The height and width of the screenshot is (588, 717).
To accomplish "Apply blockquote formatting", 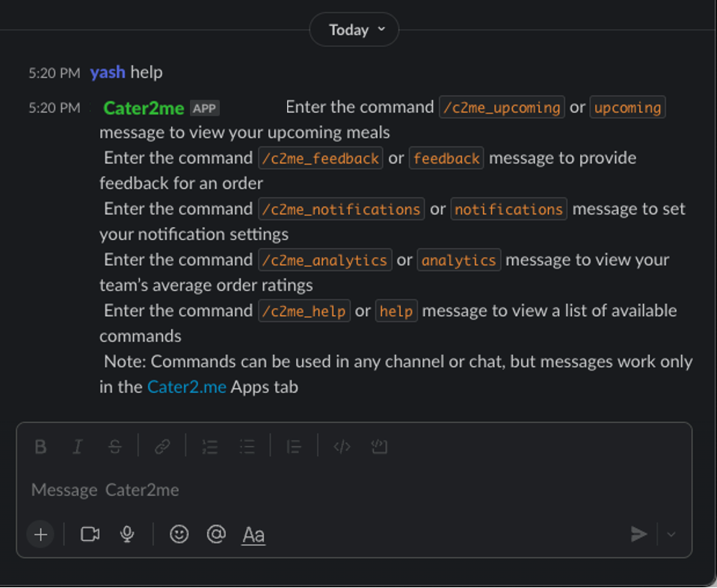I will coord(294,446).
